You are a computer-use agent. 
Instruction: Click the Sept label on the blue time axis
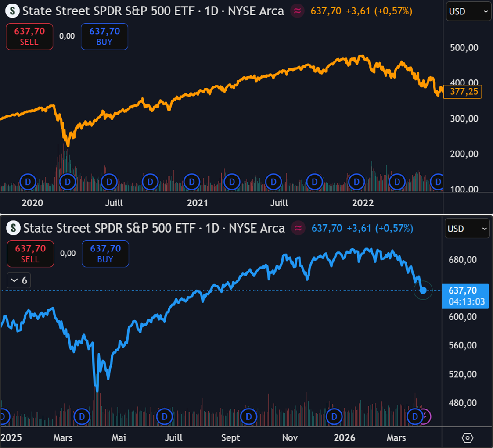click(230, 437)
